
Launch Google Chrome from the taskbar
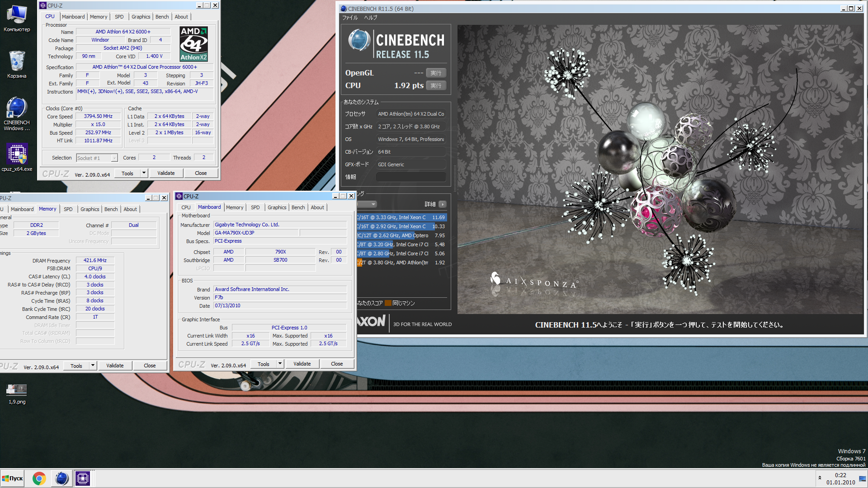[39, 479]
